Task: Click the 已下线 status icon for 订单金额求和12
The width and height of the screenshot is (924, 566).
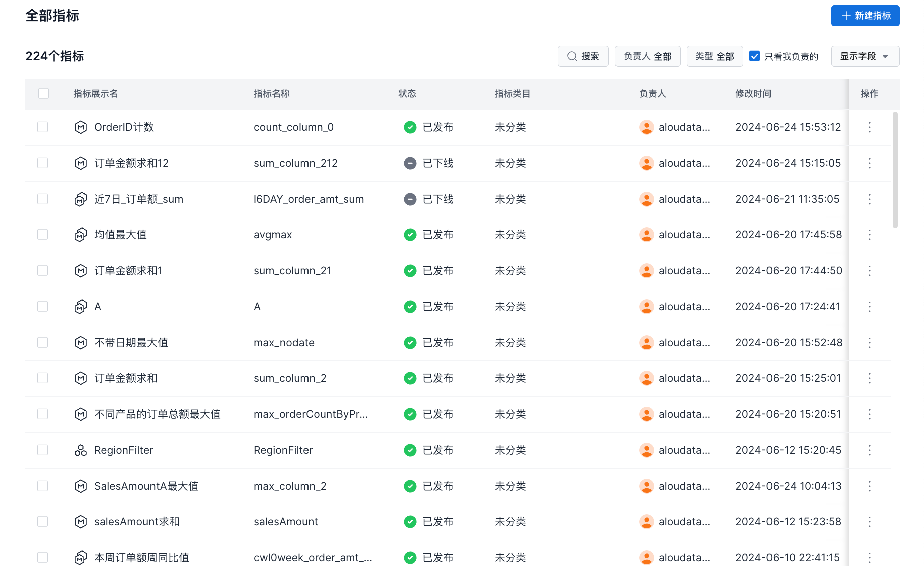Action: (x=410, y=163)
